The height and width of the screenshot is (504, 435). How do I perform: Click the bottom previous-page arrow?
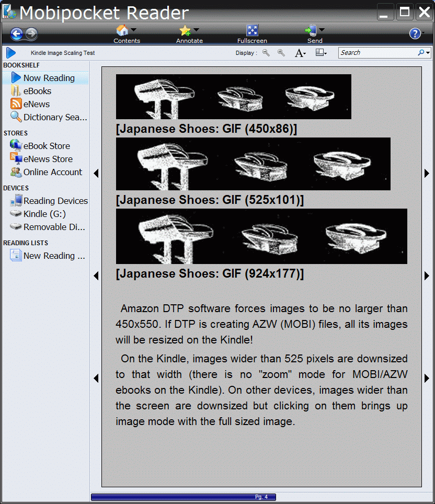[x=96, y=379]
